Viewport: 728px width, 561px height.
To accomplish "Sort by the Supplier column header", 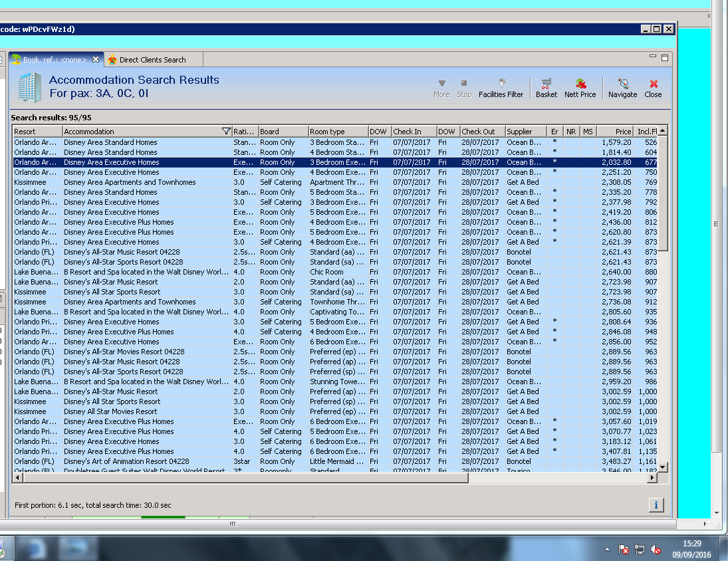I will [526, 132].
